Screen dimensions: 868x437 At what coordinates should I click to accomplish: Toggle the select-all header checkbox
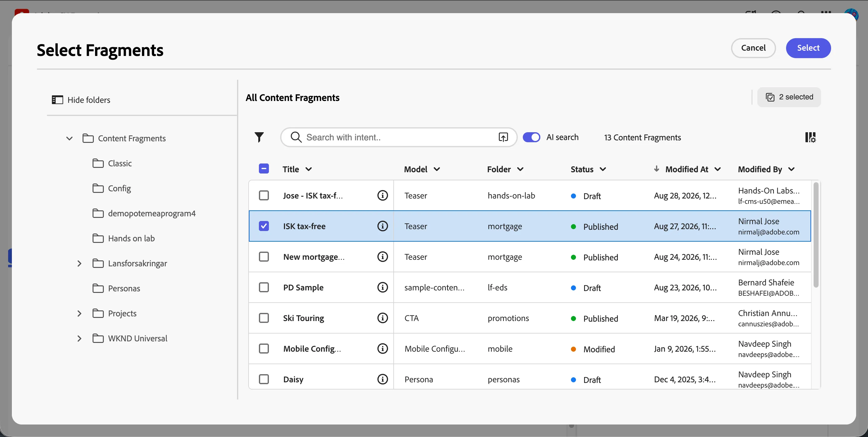(x=264, y=168)
